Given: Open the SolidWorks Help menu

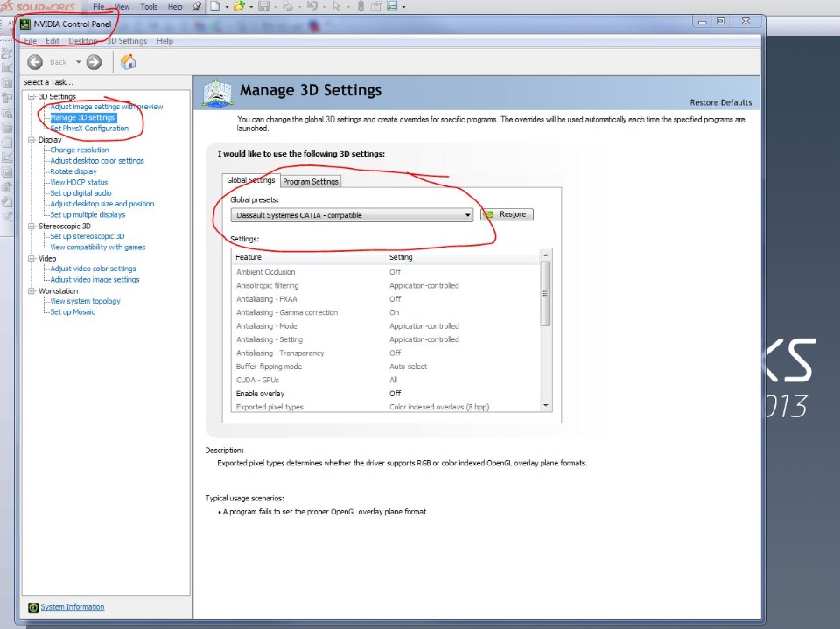Looking at the screenshot, I should [175, 7].
